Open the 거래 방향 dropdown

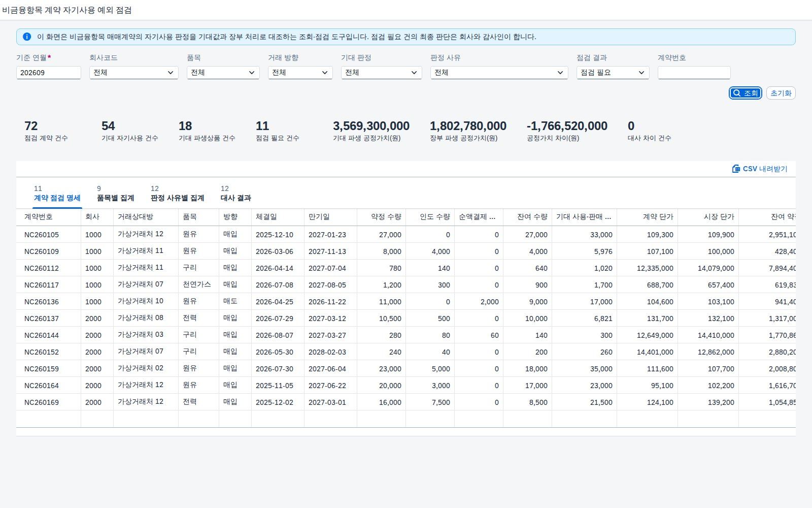coord(300,73)
